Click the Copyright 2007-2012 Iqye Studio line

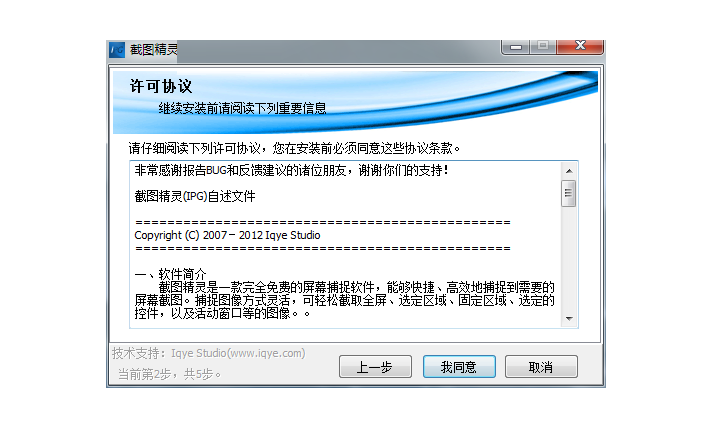227,235
